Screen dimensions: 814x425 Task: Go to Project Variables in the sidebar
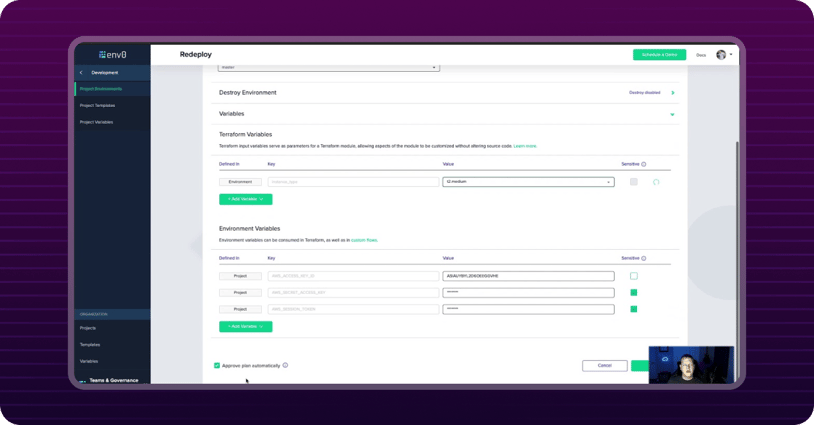pyautogui.click(x=96, y=122)
